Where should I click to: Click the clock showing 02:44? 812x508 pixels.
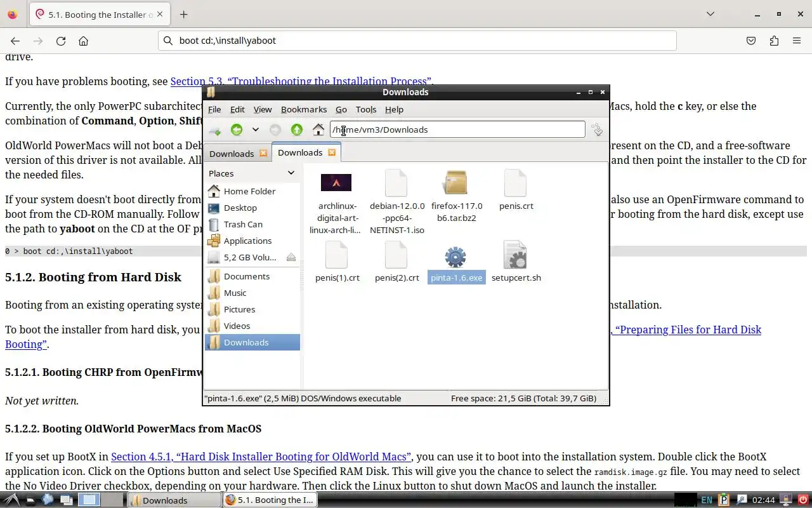(x=764, y=500)
